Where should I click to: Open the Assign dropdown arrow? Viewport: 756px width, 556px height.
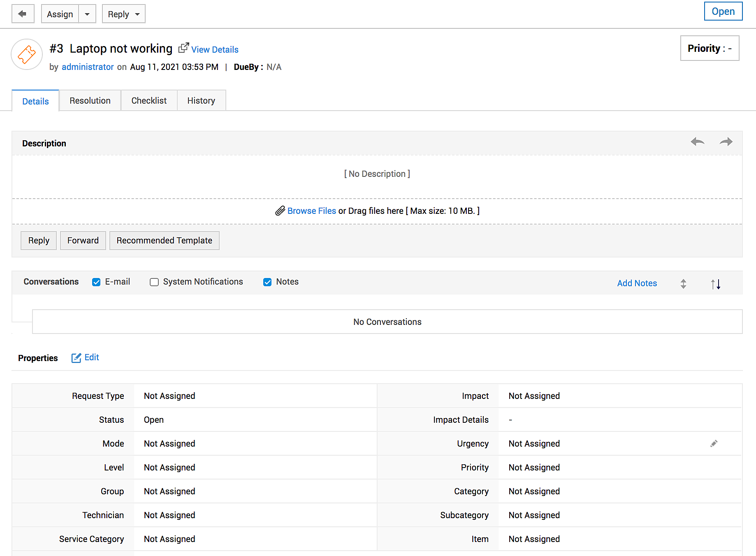87,14
